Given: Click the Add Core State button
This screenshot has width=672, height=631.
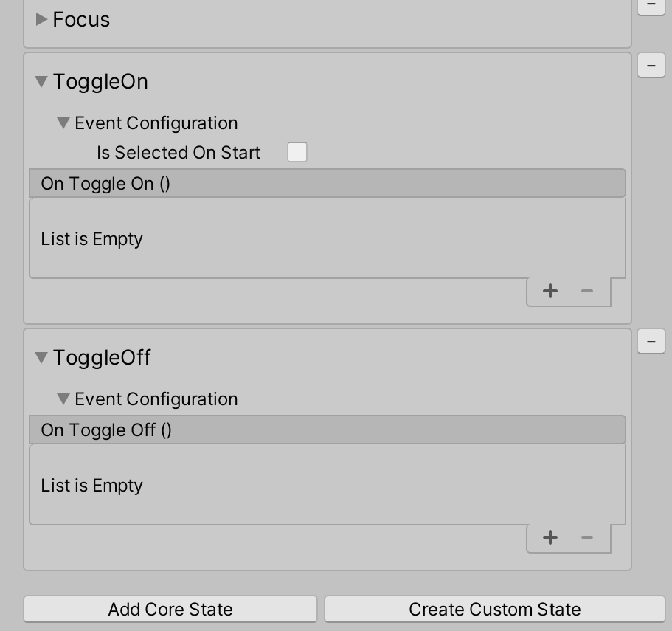Looking at the screenshot, I should point(170,609).
